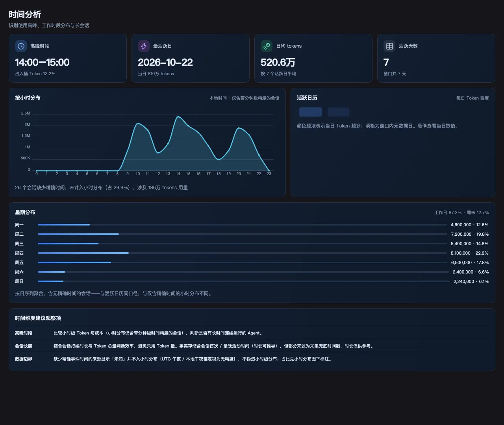Click the 时间分析 page title

pyautogui.click(x=25, y=15)
